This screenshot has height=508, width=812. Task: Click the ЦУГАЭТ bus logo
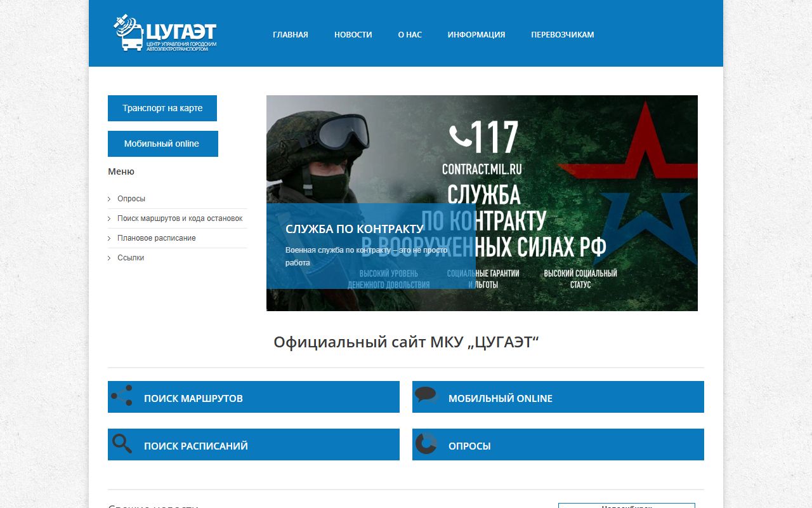(165, 33)
